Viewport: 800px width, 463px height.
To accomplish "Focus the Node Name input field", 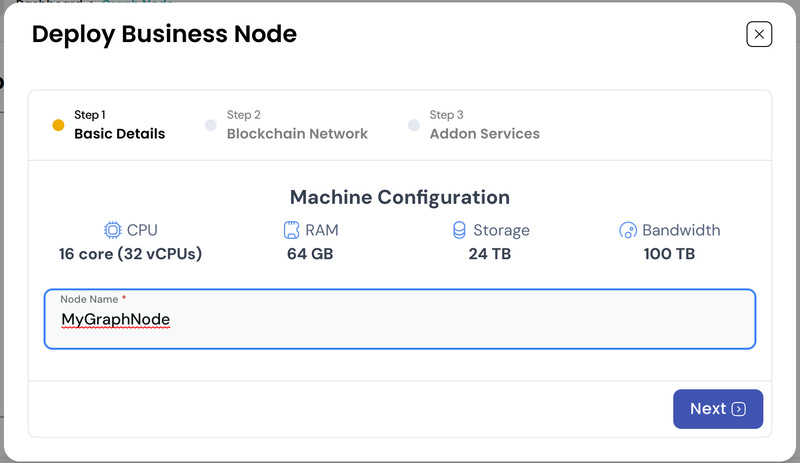I will pos(400,320).
